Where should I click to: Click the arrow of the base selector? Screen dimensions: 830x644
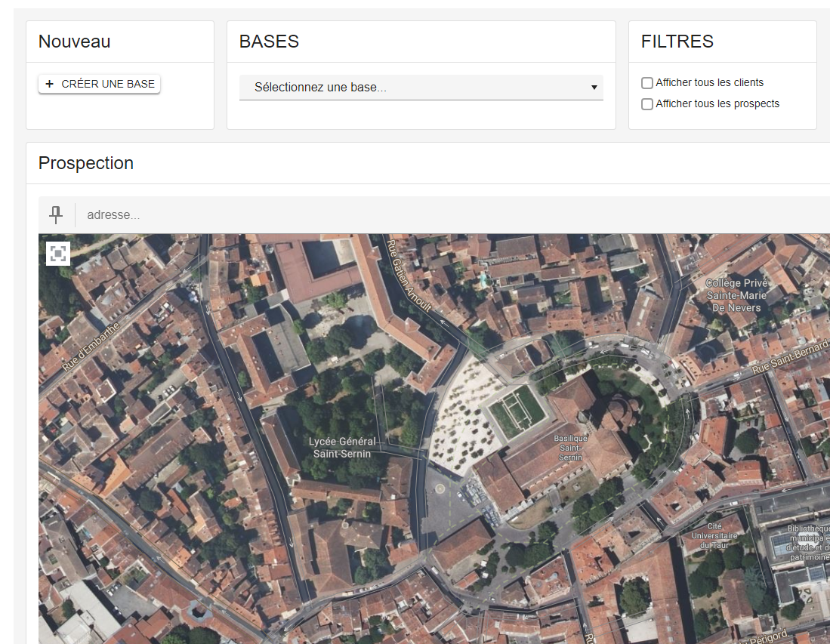(x=594, y=88)
